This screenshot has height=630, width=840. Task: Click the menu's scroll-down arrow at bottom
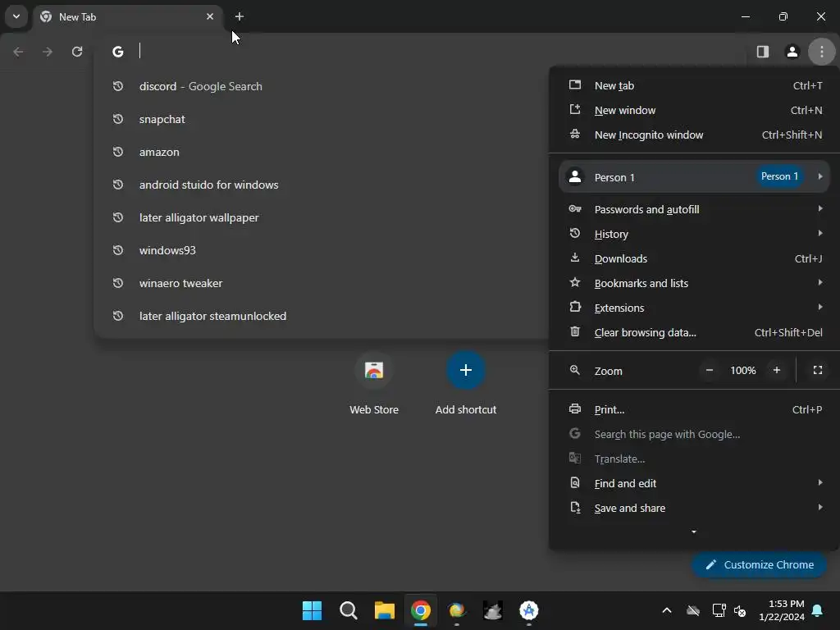pos(694,532)
